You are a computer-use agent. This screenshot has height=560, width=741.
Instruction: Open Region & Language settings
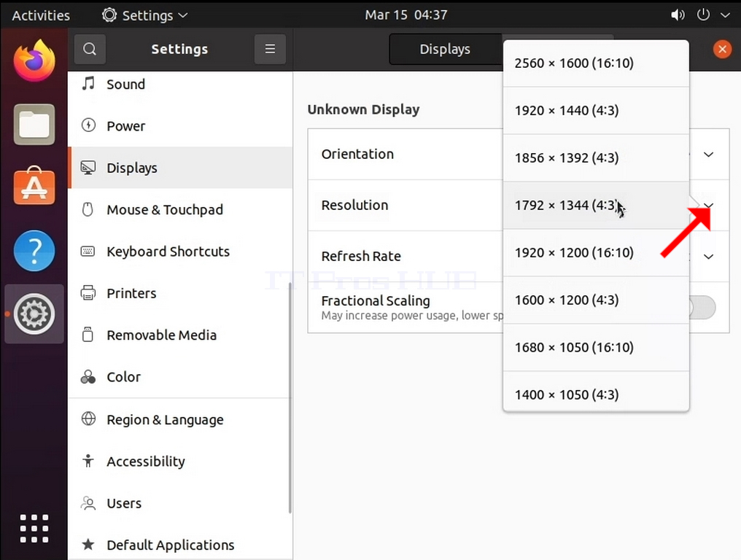click(180, 420)
